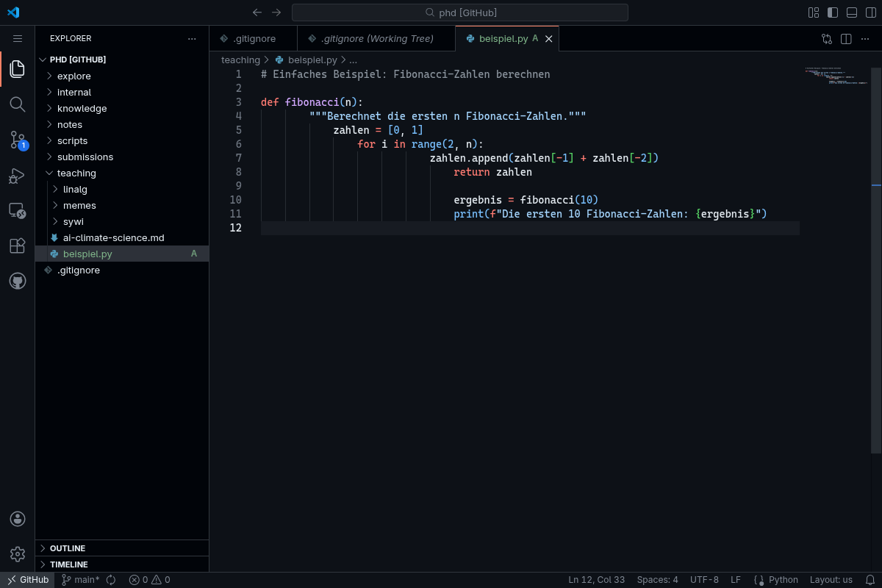Expand the TIMELINE section
This screenshot has height=588, width=882.
coord(122,564)
